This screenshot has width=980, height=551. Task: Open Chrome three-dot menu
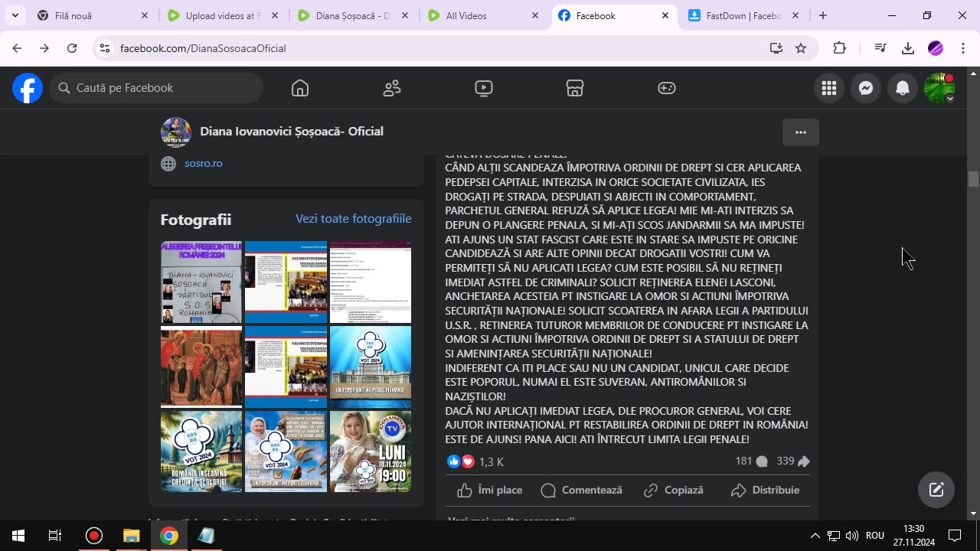(x=963, y=48)
